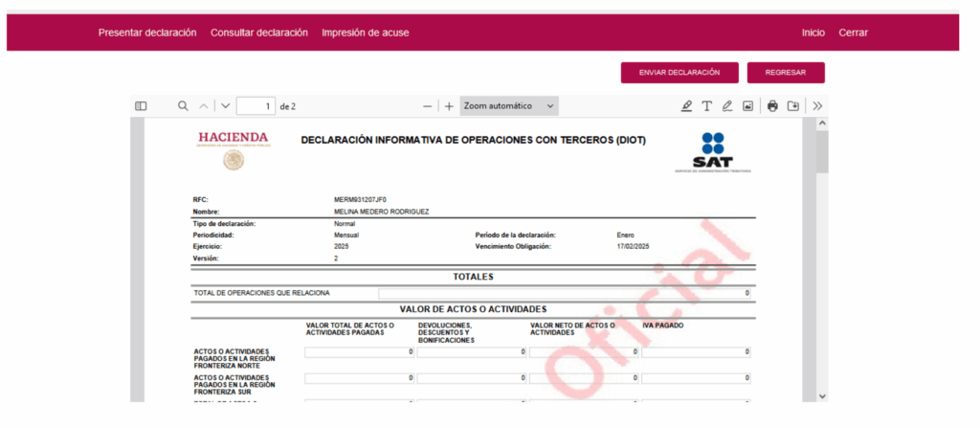Screen dimensions: 980x428
Task: Select the add text annotation tool
Action: tap(707, 106)
